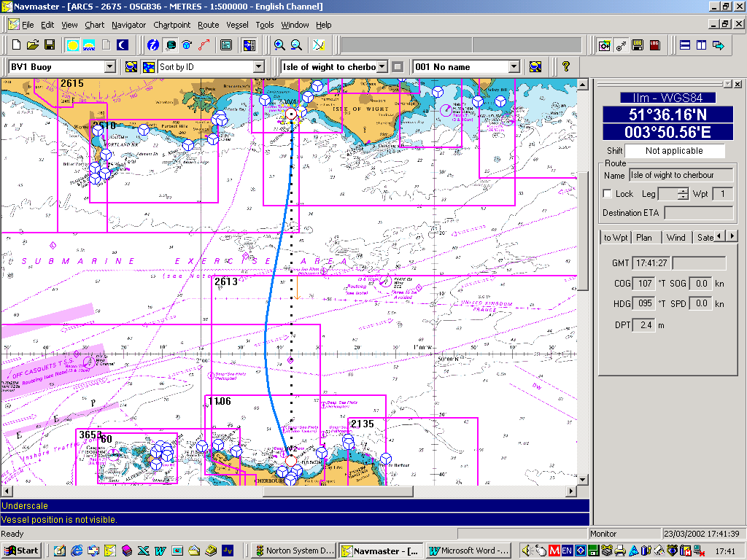Select the Plan tab
Image resolution: width=747 pixels, height=560 pixels.
643,237
